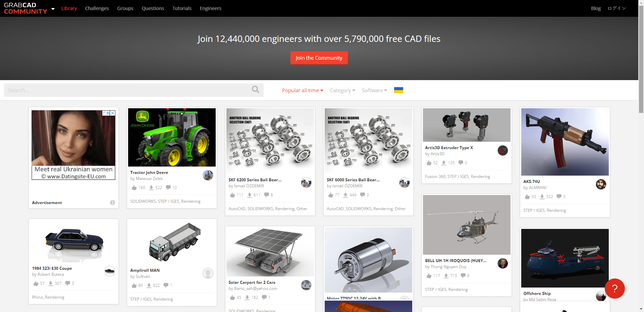
Task: Click the ログイン login link
Action: [617, 8]
